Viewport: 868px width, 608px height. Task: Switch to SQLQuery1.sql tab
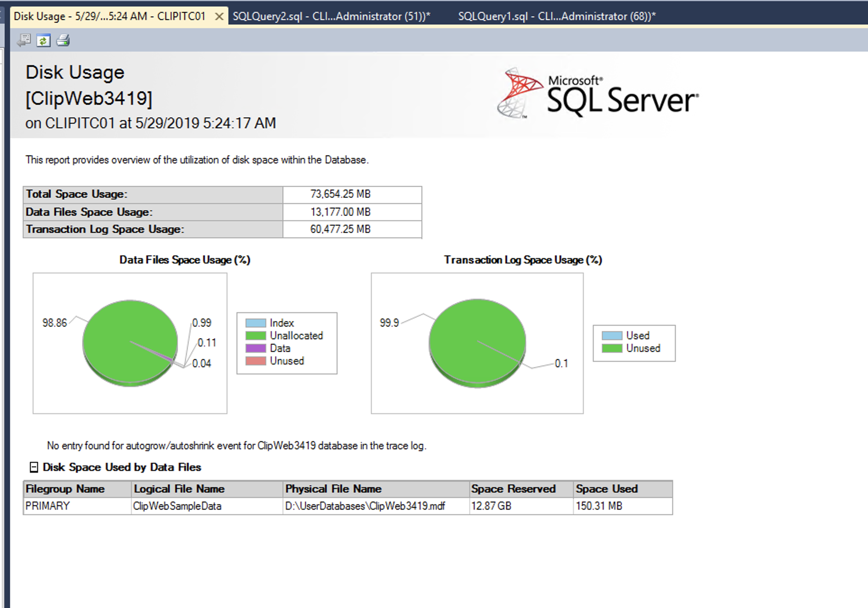tap(557, 16)
